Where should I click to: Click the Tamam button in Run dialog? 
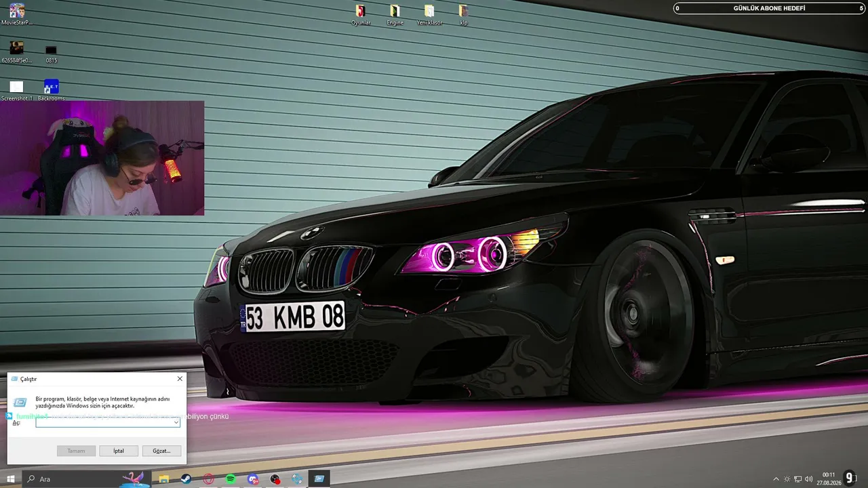(76, 451)
